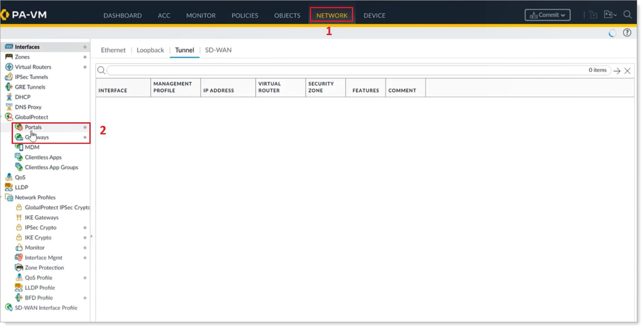The image size is (644, 329).
Task: Click the LLDP icon in sidebar
Action: point(9,187)
